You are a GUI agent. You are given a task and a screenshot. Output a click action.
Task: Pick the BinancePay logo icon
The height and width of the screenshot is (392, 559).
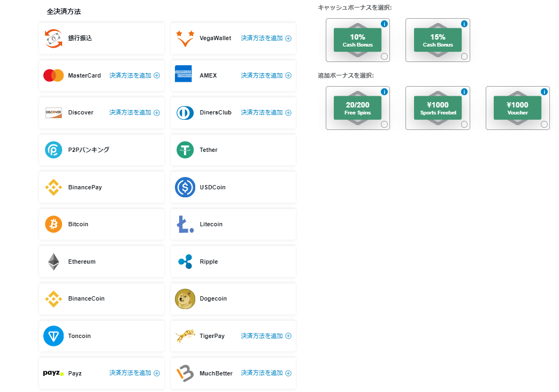tap(53, 187)
